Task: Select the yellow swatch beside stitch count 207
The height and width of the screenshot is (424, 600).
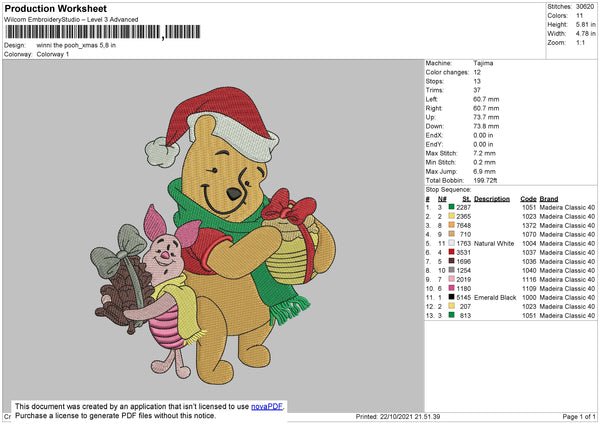Action: (452, 306)
